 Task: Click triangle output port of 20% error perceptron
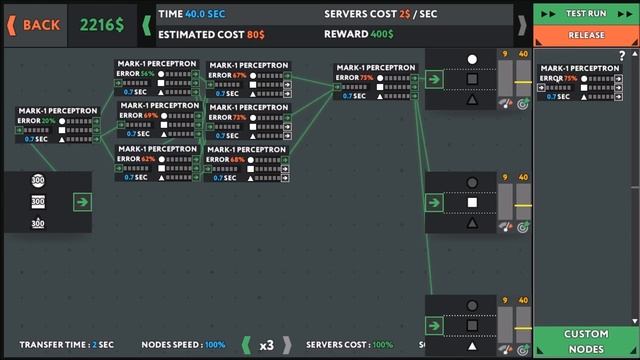pyautogui.click(x=96, y=139)
